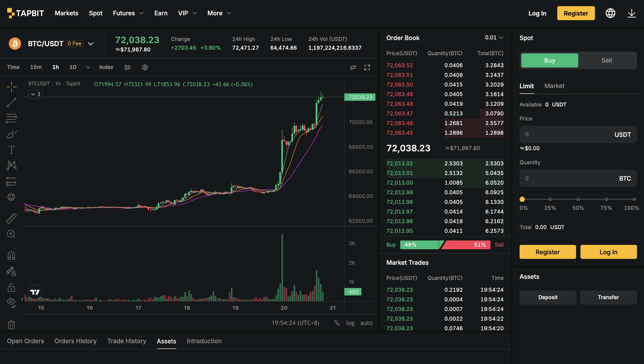
Task: Click Log In in the header
Action: (537, 13)
